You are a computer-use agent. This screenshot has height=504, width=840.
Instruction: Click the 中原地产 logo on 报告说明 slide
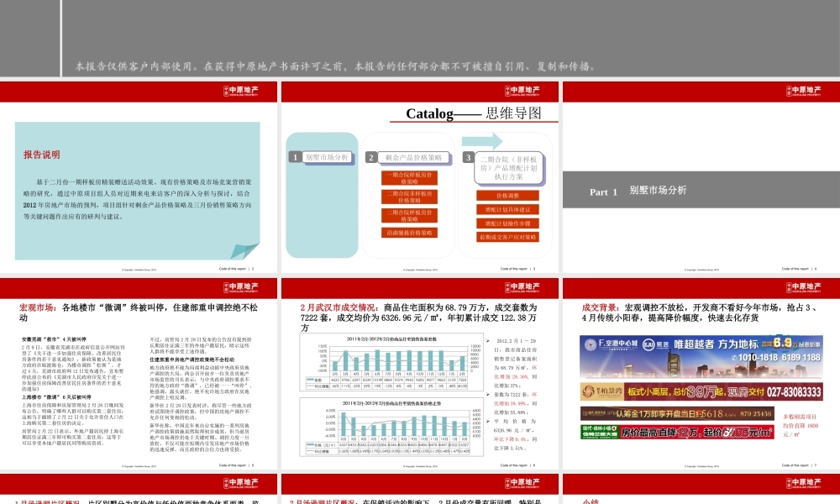pos(241,91)
